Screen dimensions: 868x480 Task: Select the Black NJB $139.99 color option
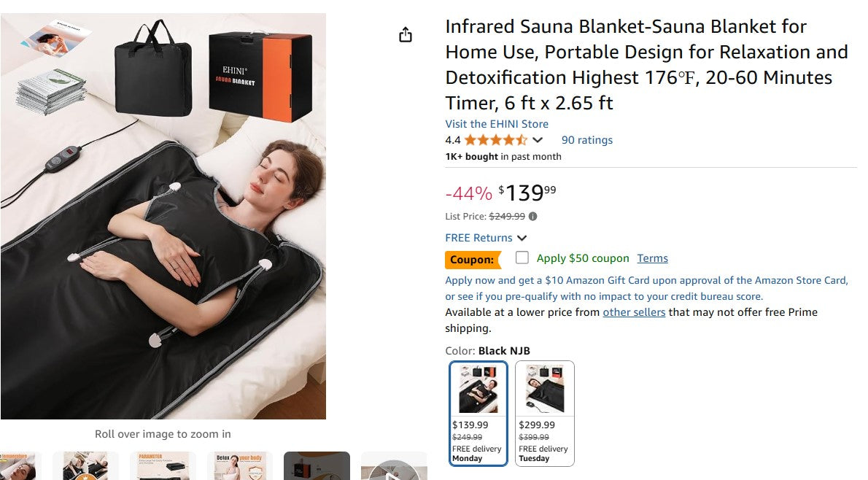pyautogui.click(x=478, y=413)
